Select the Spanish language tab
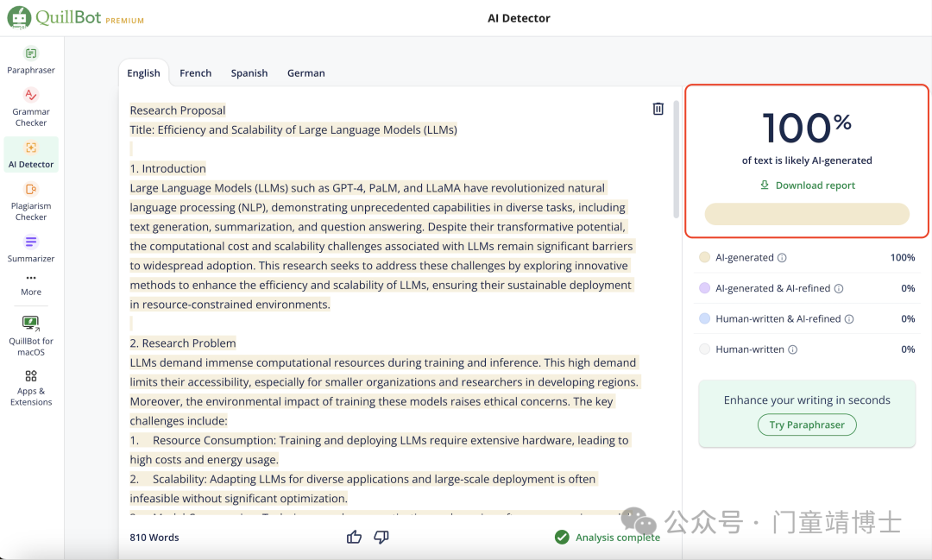The width and height of the screenshot is (932, 560). click(249, 73)
